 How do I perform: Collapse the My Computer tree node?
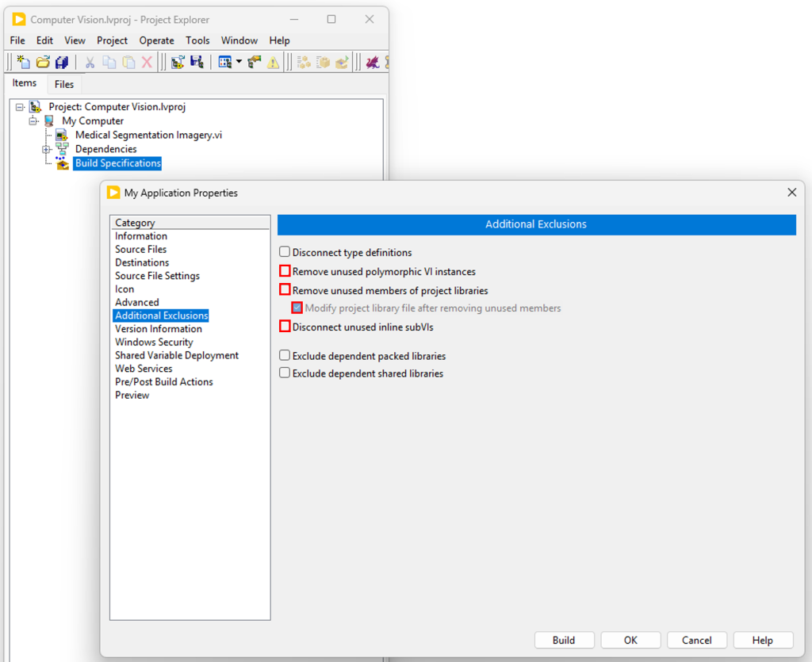[x=33, y=121]
